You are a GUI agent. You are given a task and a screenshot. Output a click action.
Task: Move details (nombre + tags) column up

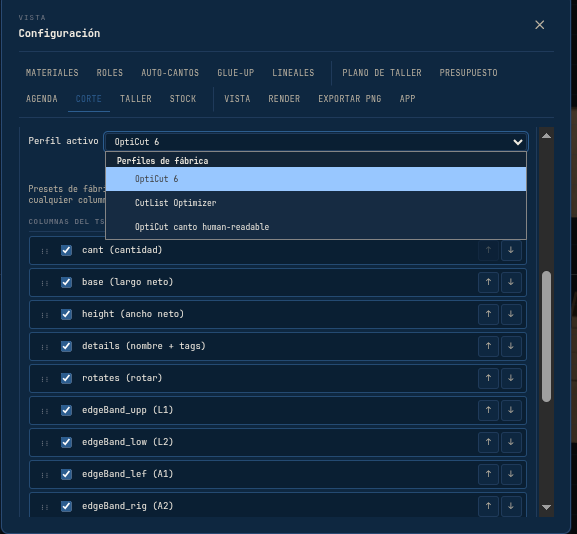point(488,346)
